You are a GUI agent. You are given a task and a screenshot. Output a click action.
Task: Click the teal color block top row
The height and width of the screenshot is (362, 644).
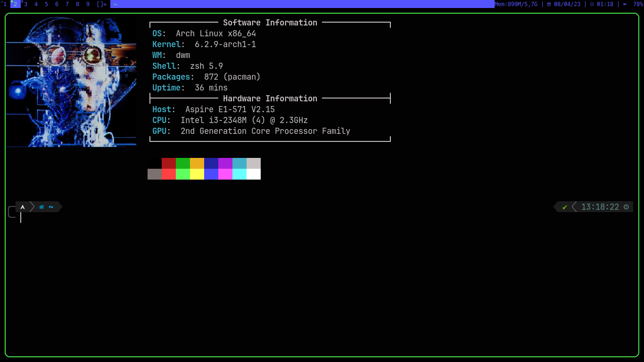(x=239, y=163)
